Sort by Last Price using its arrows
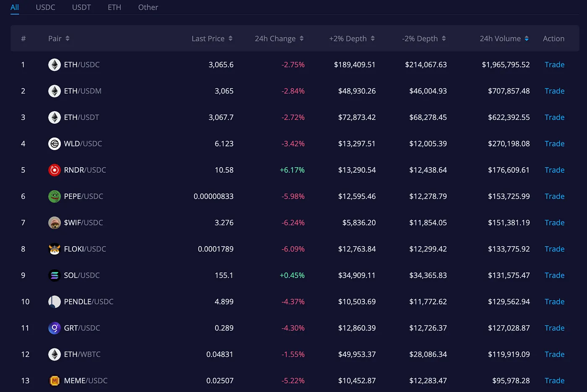Screen dimensions: 587x392 point(231,39)
